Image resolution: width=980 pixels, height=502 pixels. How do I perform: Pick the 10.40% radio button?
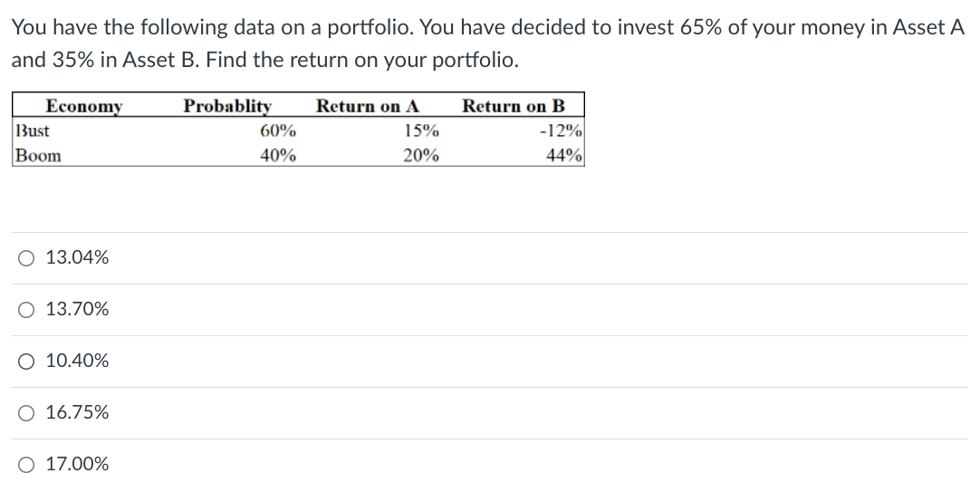click(x=25, y=362)
